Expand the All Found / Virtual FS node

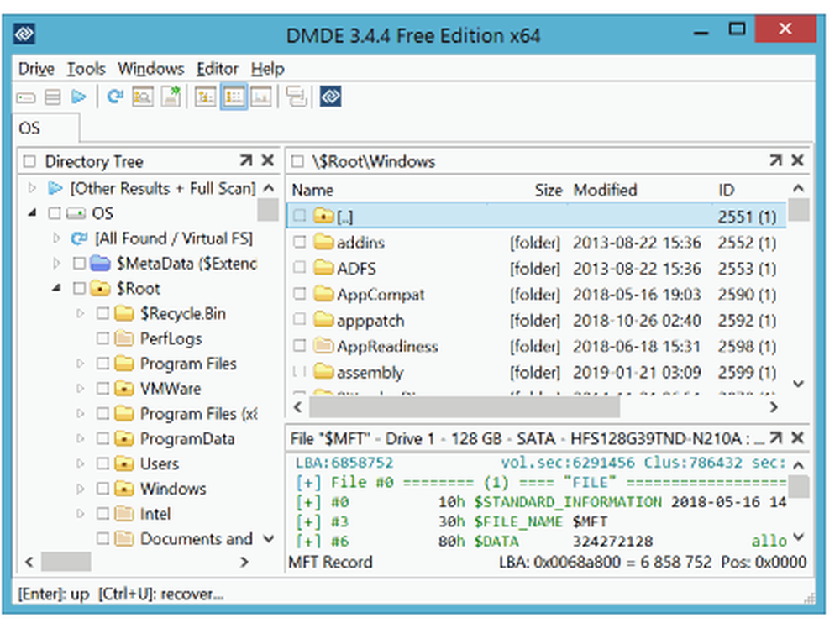pyautogui.click(x=57, y=238)
